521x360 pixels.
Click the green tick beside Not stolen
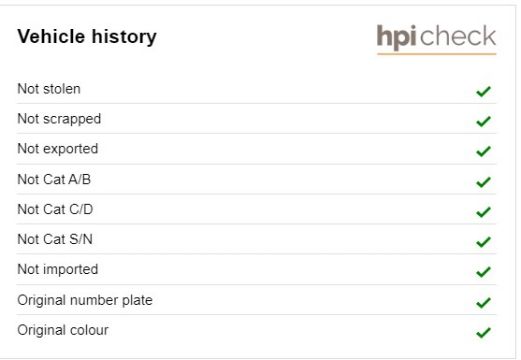pyautogui.click(x=483, y=91)
